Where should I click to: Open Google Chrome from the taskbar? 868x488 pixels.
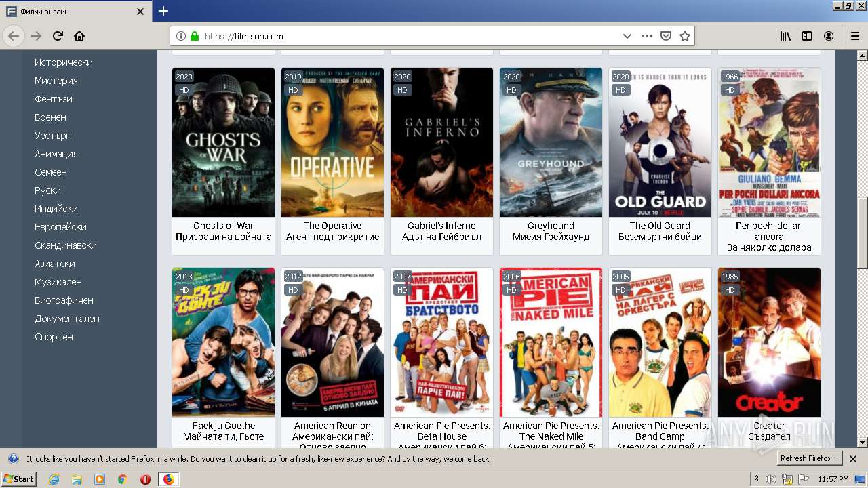point(122,479)
